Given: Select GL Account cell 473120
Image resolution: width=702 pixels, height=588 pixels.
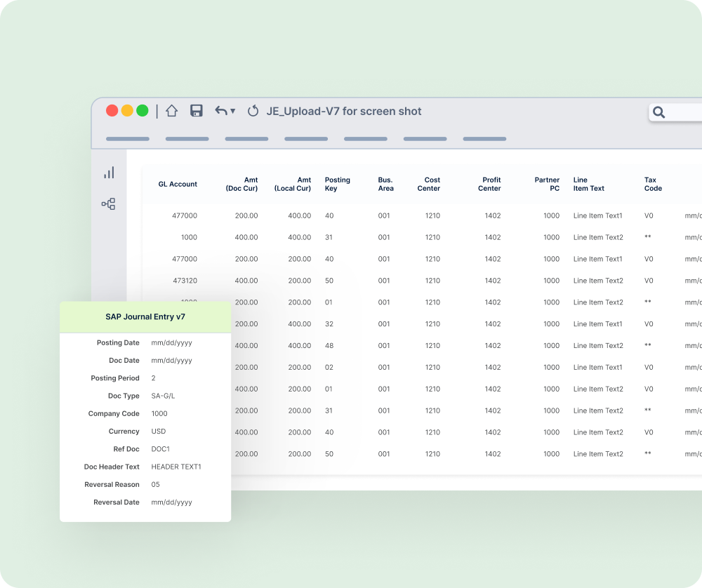Looking at the screenshot, I should (185, 281).
